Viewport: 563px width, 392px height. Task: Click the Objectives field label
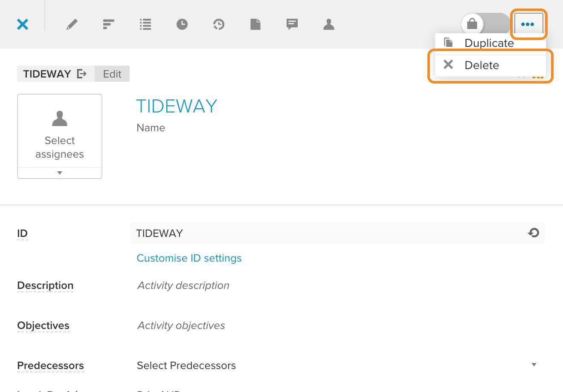(43, 326)
